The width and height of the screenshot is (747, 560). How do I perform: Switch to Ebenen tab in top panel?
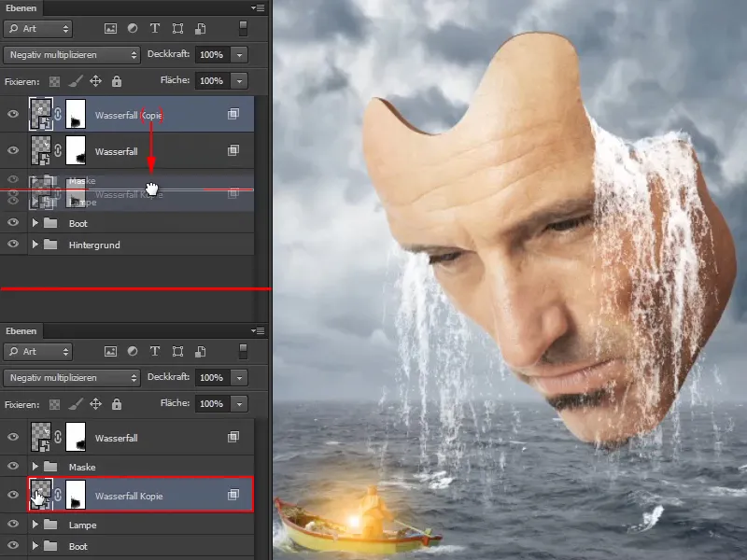click(21, 8)
